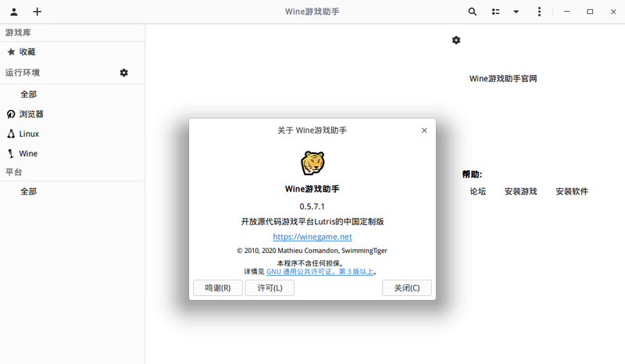The width and height of the screenshot is (625, 364).
Task: Select 浏览器 runner in sidebar
Action: coord(31,114)
